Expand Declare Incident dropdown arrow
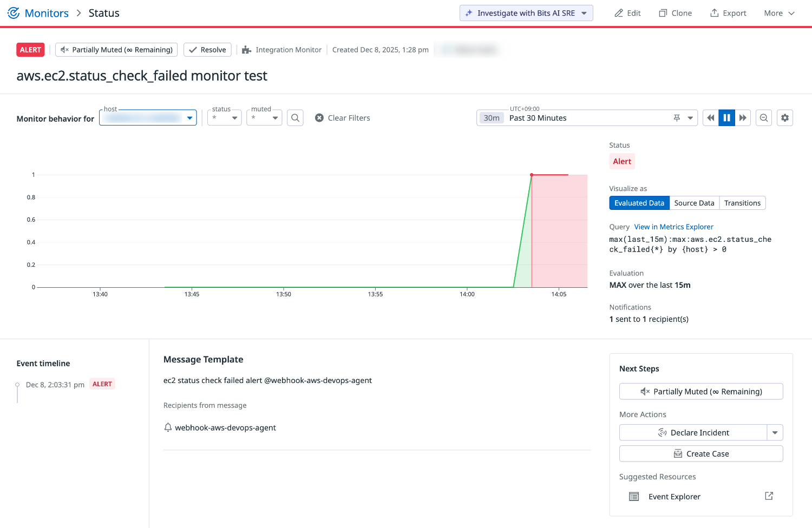 [775, 433]
